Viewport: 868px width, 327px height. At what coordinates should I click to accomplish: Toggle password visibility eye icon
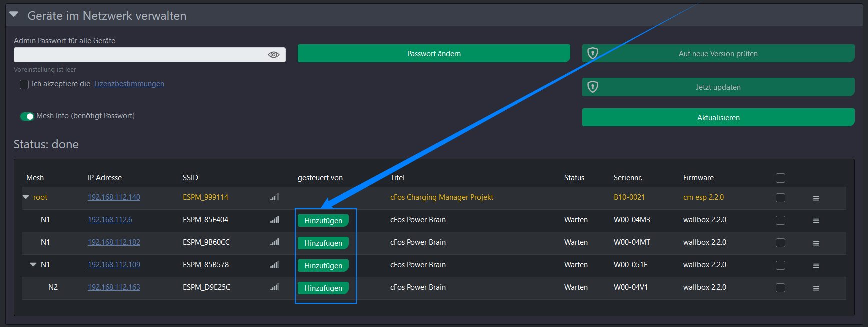coord(273,55)
